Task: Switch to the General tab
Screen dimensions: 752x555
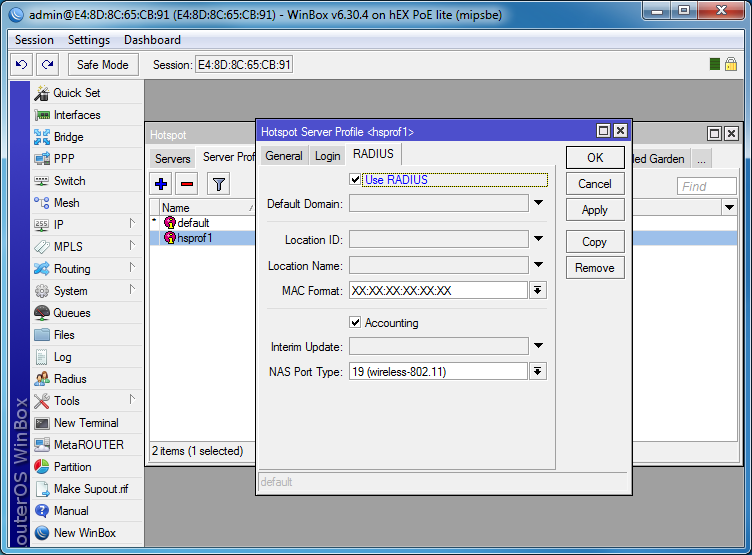Action: pyautogui.click(x=283, y=156)
